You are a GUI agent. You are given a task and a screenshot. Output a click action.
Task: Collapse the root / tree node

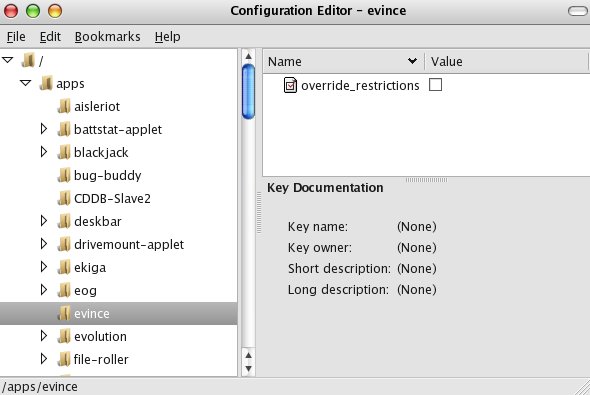[x=8, y=60]
